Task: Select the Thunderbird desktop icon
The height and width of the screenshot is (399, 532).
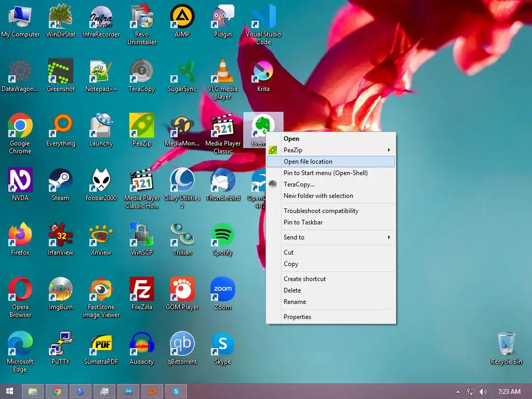Action: [x=222, y=184]
